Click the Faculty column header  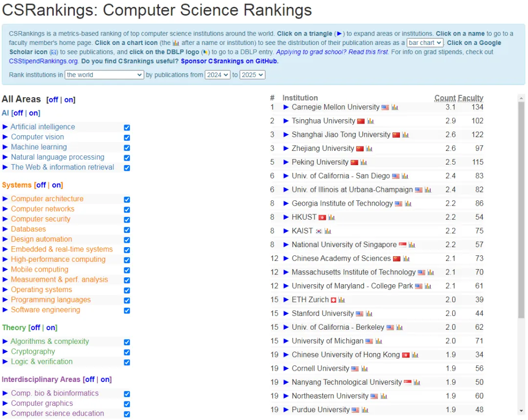coord(470,98)
